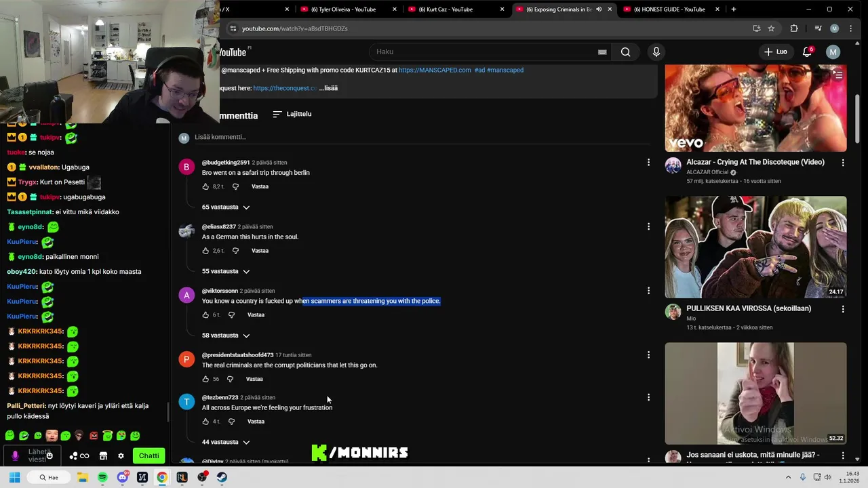Expand 65 vastausta replies
The width and height of the screenshot is (868, 488).
(x=226, y=207)
